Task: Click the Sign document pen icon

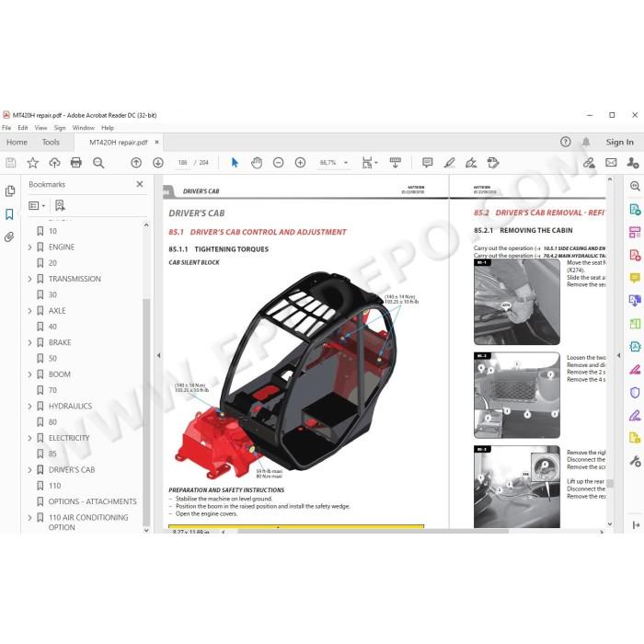Action: (x=471, y=163)
